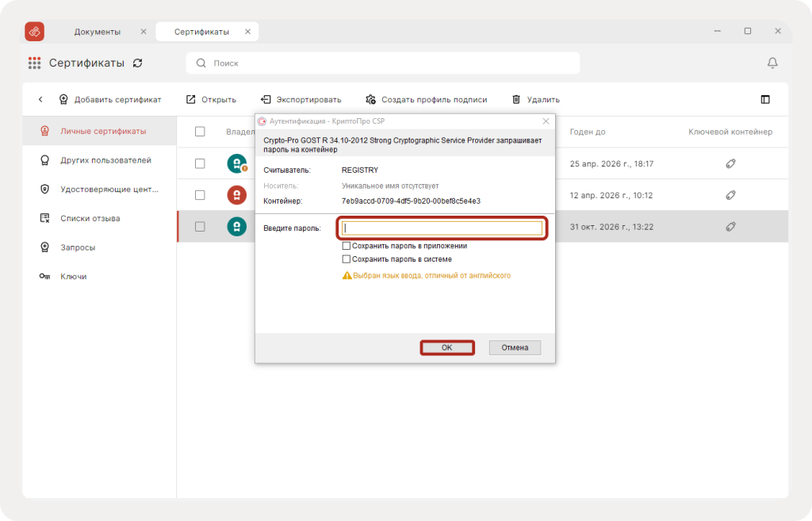The width and height of the screenshot is (812, 521).
Task: Enable Сохранить пароль в приложении
Action: (347, 246)
